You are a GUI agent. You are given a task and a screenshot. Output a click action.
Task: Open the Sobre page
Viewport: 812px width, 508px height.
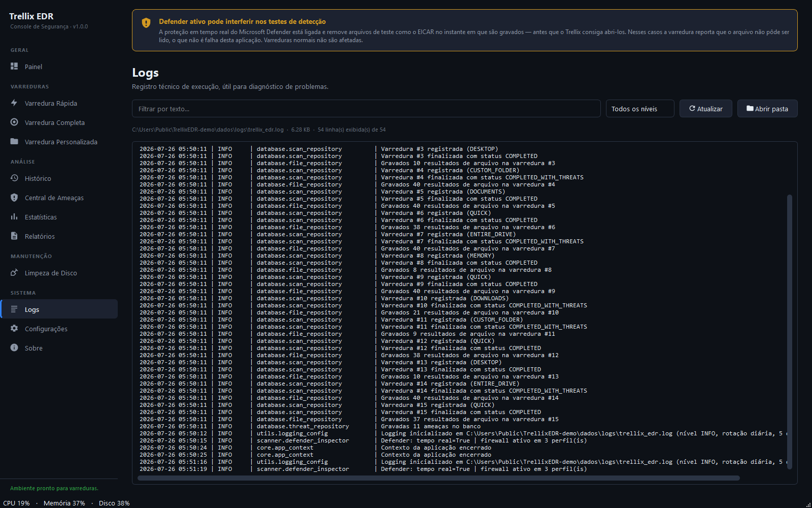[59, 348]
